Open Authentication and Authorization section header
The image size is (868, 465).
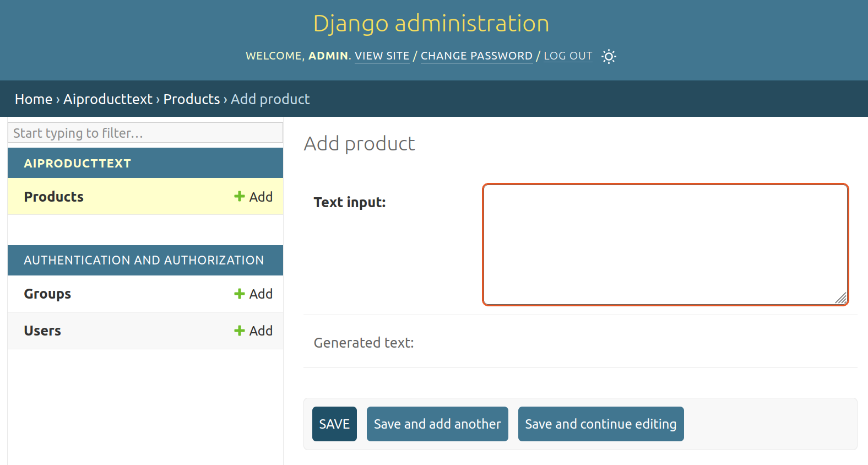click(x=144, y=260)
